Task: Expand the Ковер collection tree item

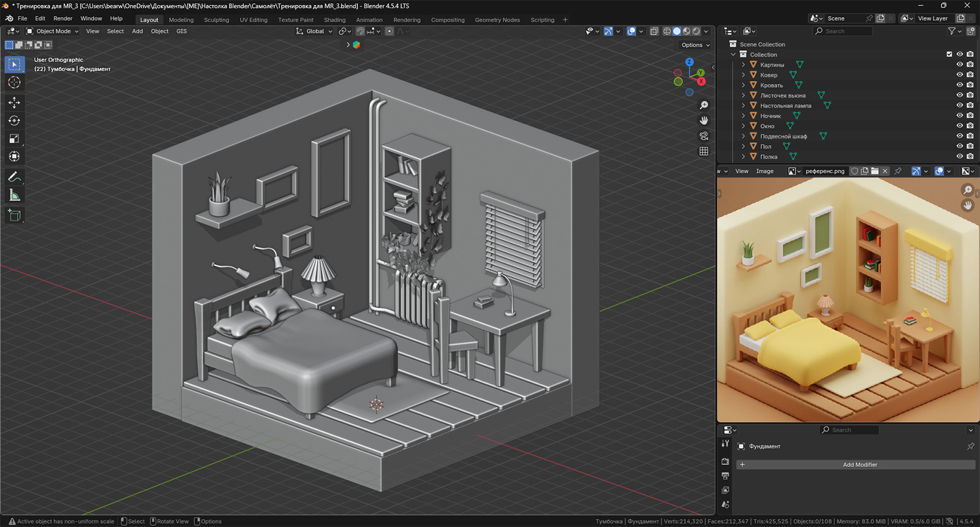Action: [744, 75]
